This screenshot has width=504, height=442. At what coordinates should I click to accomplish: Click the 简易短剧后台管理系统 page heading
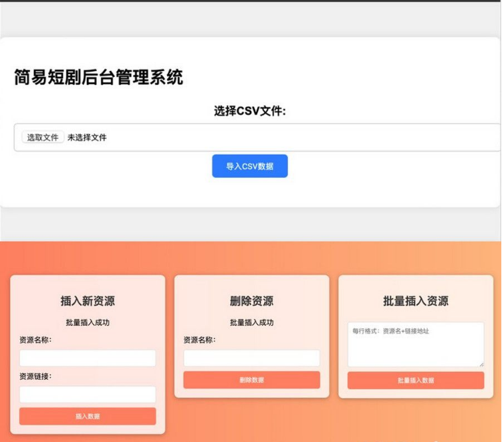click(x=98, y=78)
